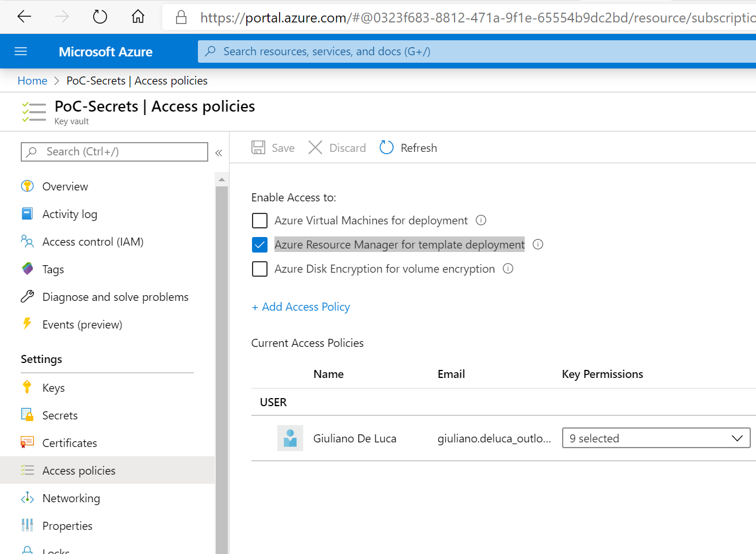Open Access control (IAM)

click(93, 242)
